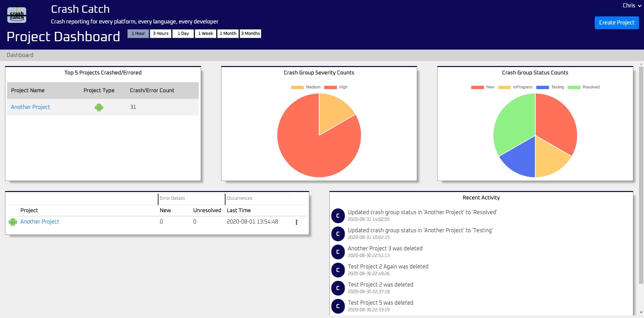Open Another Project link in Top 5 table
Image resolution: width=644 pixels, height=318 pixels.
click(30, 107)
